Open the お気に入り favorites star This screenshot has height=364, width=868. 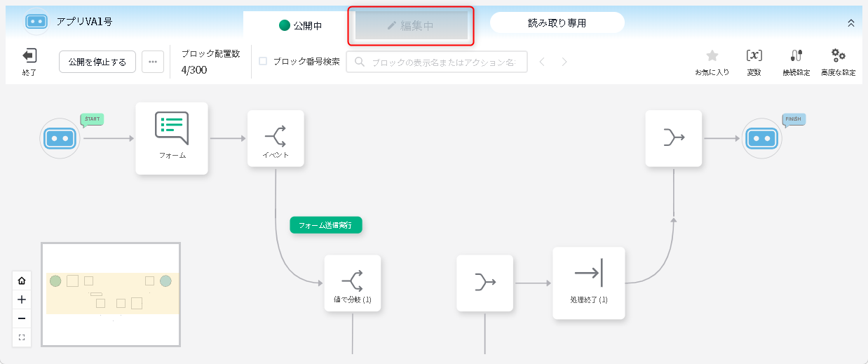tap(712, 56)
